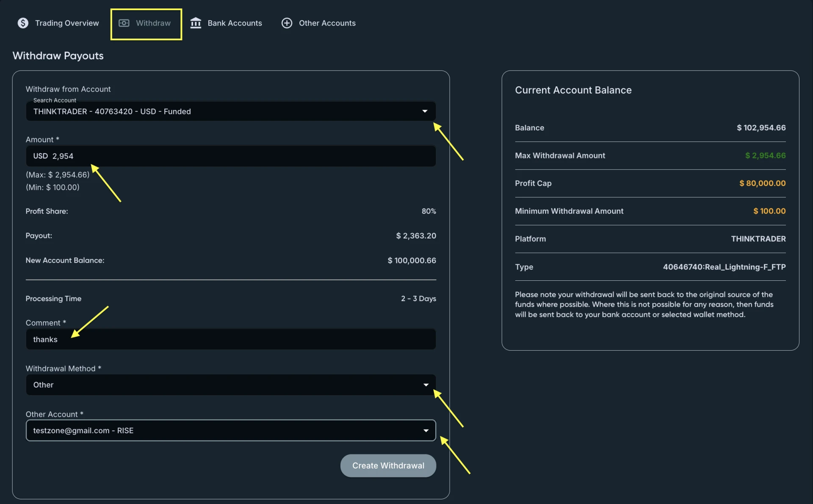Click the Withdraw cash icon

[x=124, y=23]
